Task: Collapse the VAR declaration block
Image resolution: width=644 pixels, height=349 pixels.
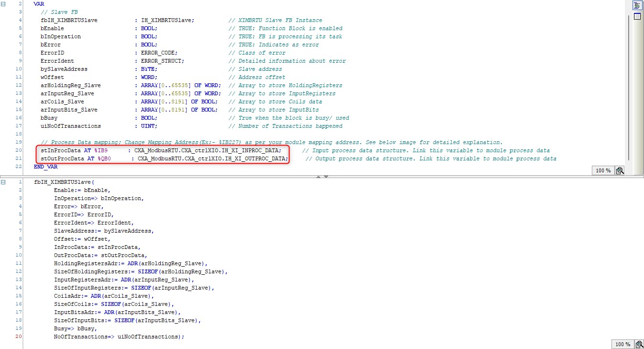Action: tap(4, 4)
